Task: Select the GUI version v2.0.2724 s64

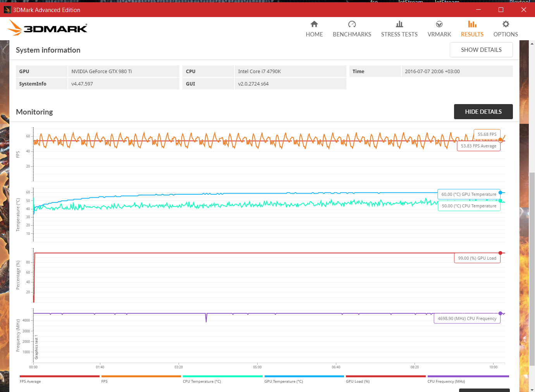Action: pyautogui.click(x=253, y=84)
